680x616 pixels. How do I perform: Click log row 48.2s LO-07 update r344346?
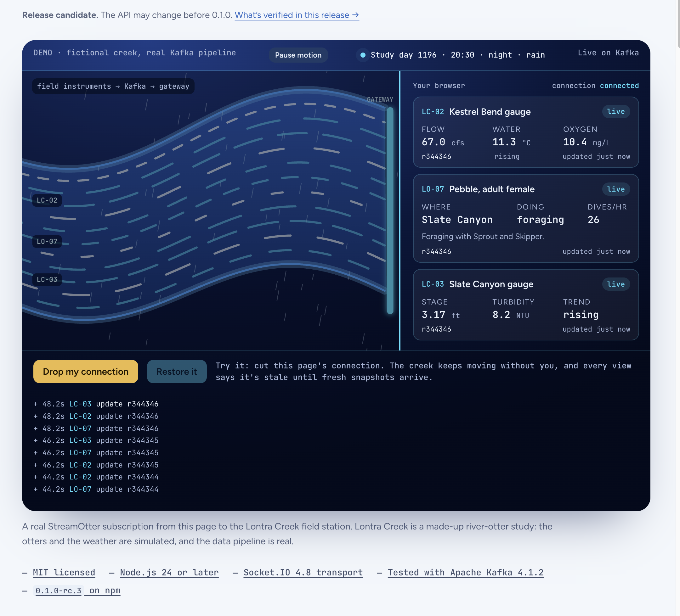point(96,428)
